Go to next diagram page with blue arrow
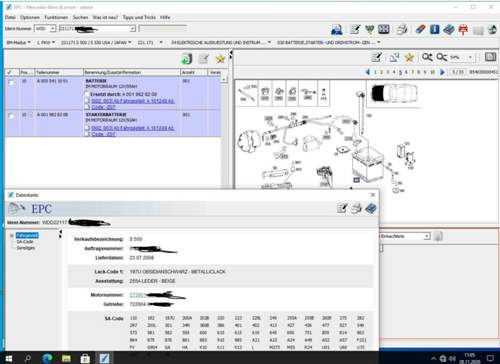 click(x=442, y=72)
